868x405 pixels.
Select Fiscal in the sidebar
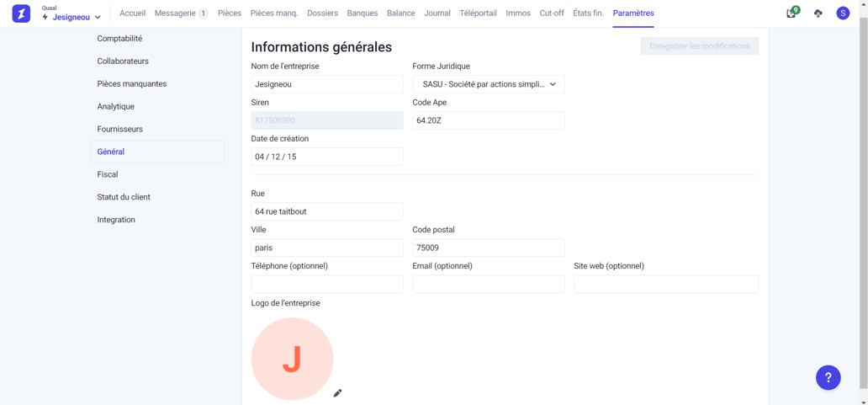[x=108, y=174]
